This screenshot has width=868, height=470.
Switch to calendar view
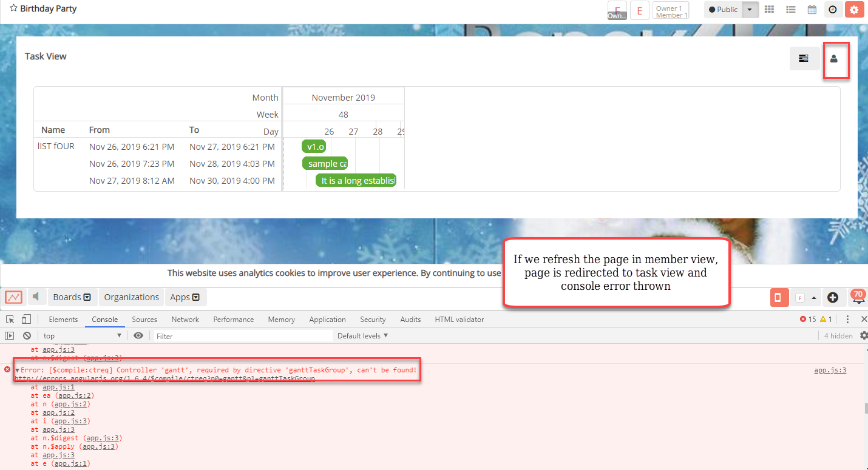[x=812, y=9]
